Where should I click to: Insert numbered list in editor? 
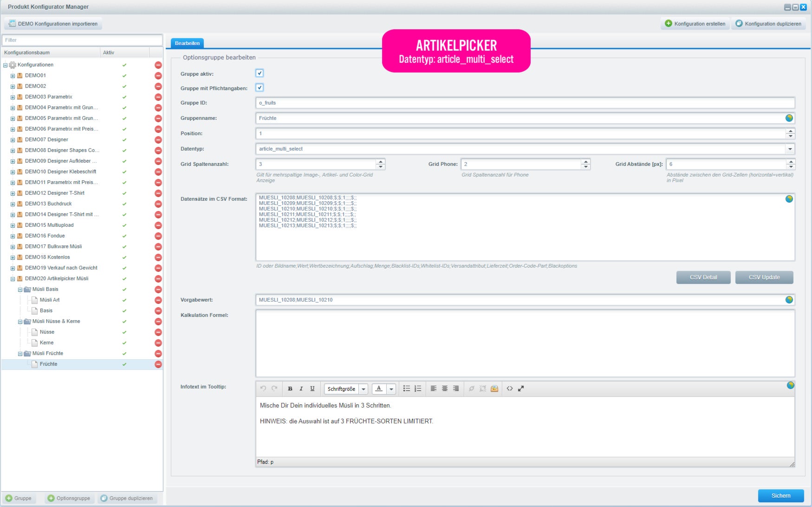417,388
